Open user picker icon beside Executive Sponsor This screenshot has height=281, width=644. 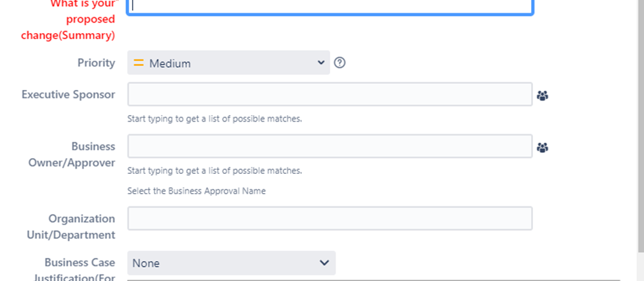542,95
